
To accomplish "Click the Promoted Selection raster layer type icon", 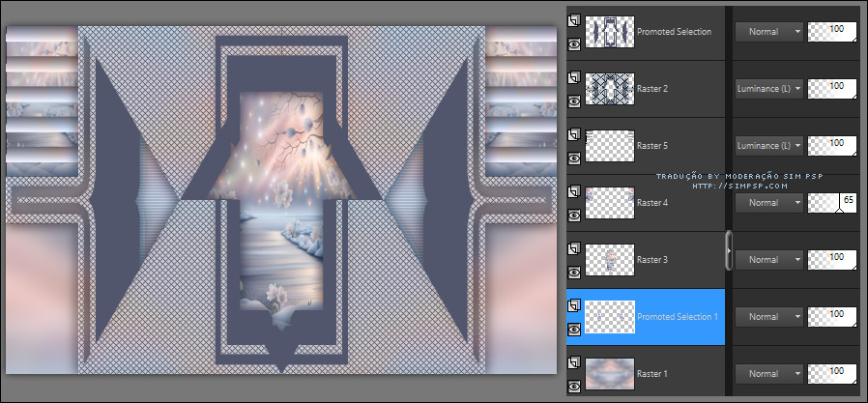I will [574, 19].
